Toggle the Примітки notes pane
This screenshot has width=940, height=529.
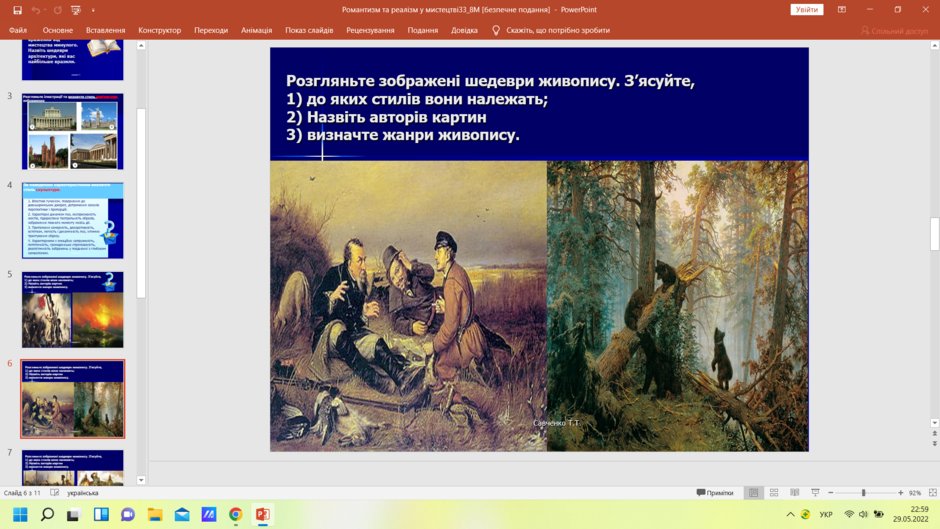click(x=715, y=493)
